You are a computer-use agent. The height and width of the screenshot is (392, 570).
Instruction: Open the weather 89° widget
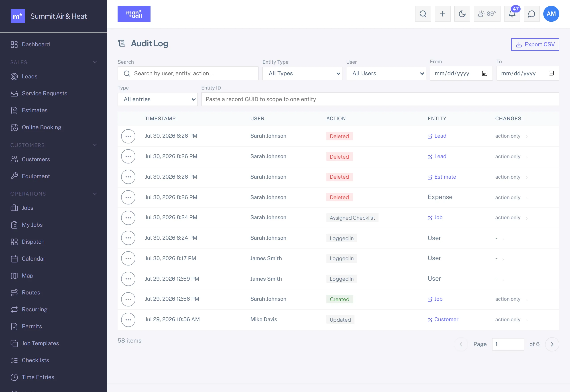pos(487,14)
